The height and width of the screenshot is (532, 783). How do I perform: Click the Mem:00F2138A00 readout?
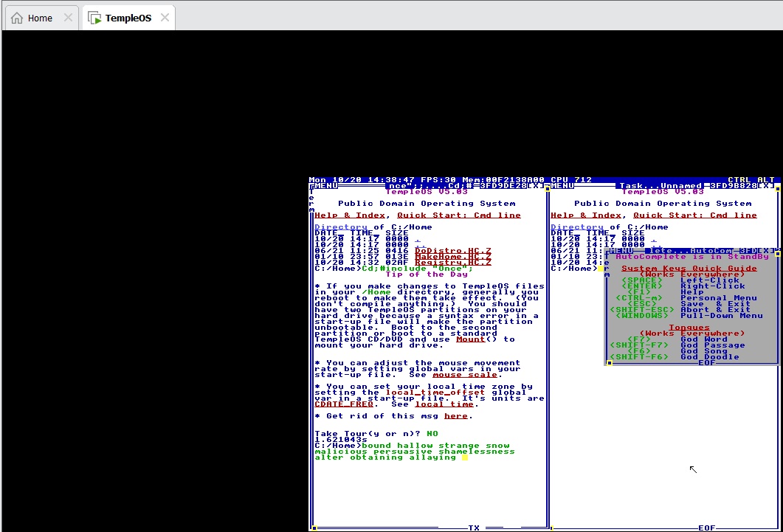503,179
